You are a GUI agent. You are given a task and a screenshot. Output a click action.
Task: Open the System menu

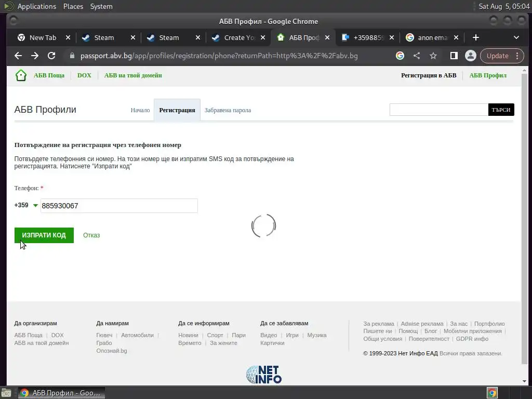tap(101, 6)
